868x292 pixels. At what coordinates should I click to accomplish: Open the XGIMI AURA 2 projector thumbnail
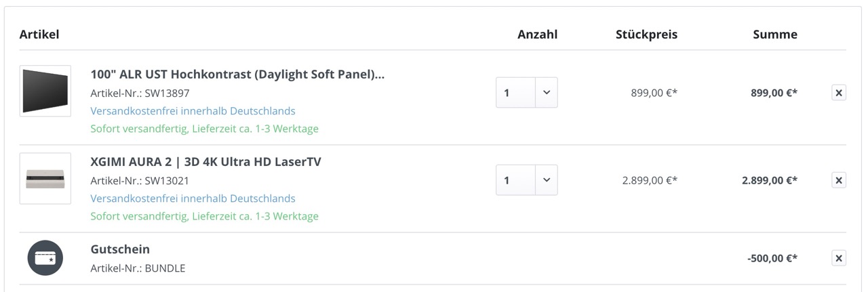point(45,179)
